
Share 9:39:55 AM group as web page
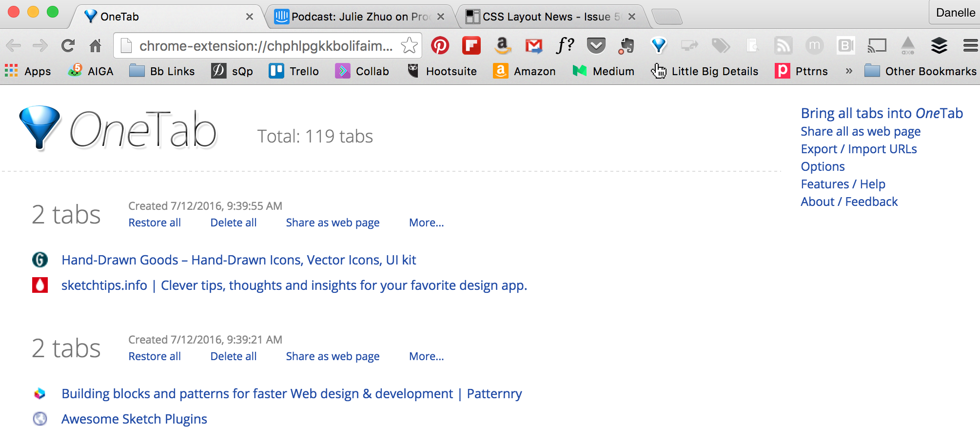pos(333,223)
